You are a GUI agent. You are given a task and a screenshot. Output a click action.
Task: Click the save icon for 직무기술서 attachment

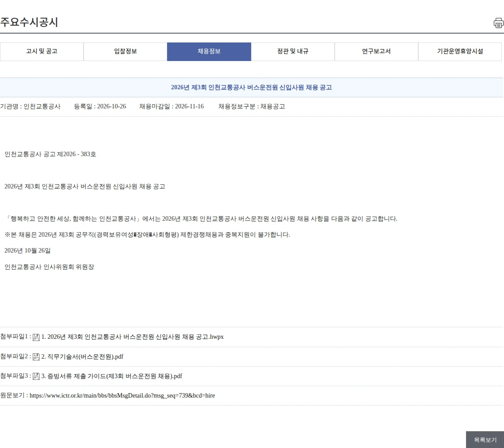36,356
